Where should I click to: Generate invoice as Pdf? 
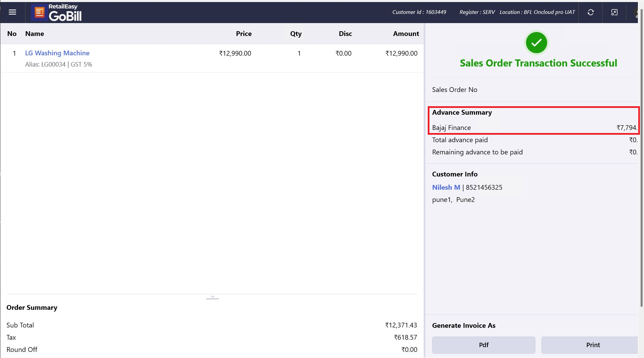[484, 345]
